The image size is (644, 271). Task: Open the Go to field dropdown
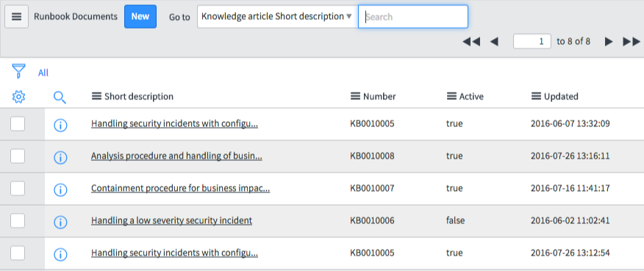coord(277,16)
